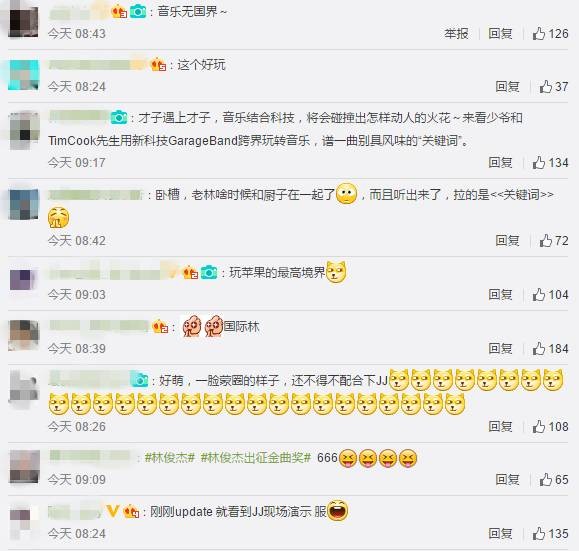This screenshot has height=551, width=579.
Task: Tap the thumbs-up next to 184
Action: coord(539,349)
